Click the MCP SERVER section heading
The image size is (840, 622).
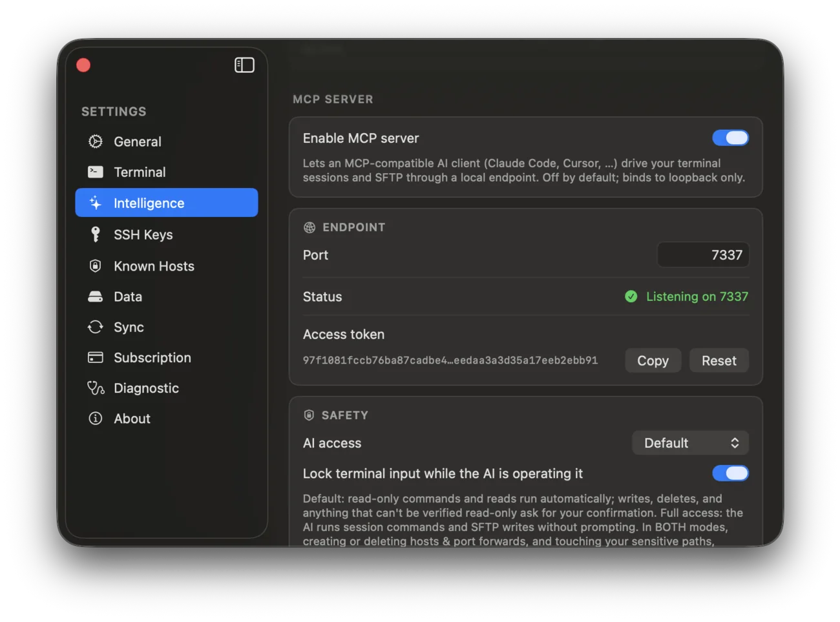[x=333, y=99]
